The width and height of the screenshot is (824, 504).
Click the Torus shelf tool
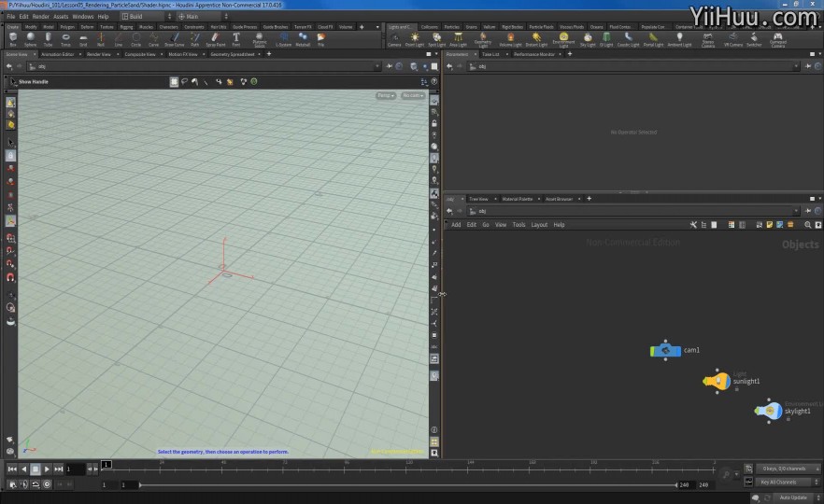click(65, 39)
